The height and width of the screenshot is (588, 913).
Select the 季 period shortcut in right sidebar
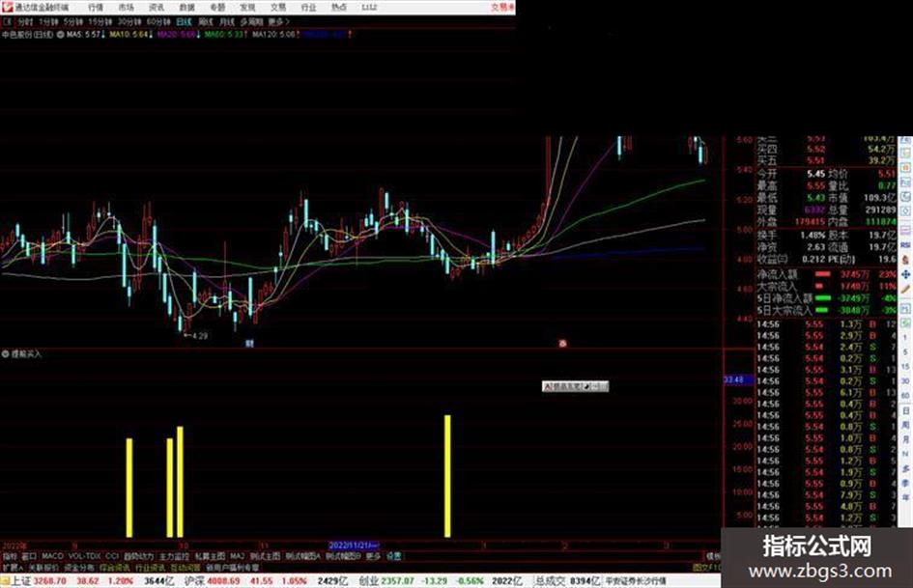[x=905, y=483]
